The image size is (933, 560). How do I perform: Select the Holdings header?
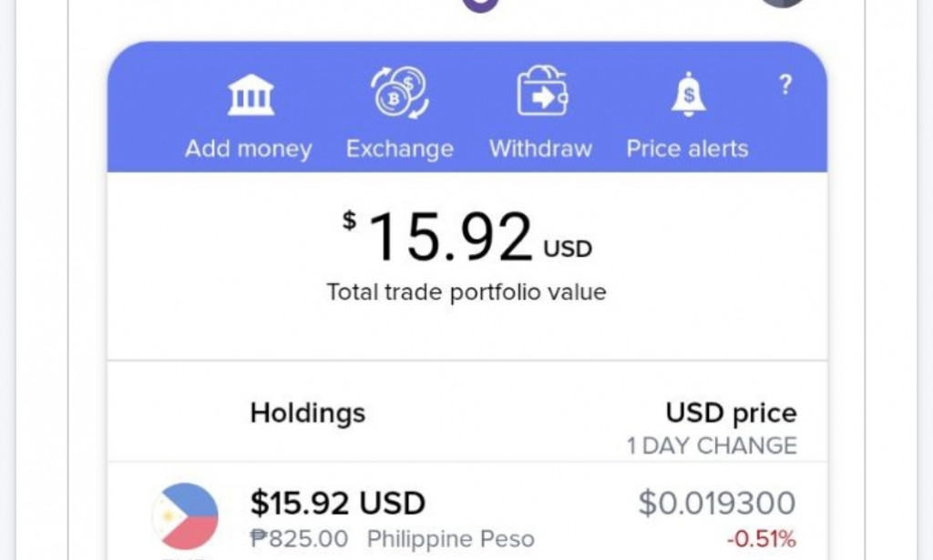pos(307,412)
